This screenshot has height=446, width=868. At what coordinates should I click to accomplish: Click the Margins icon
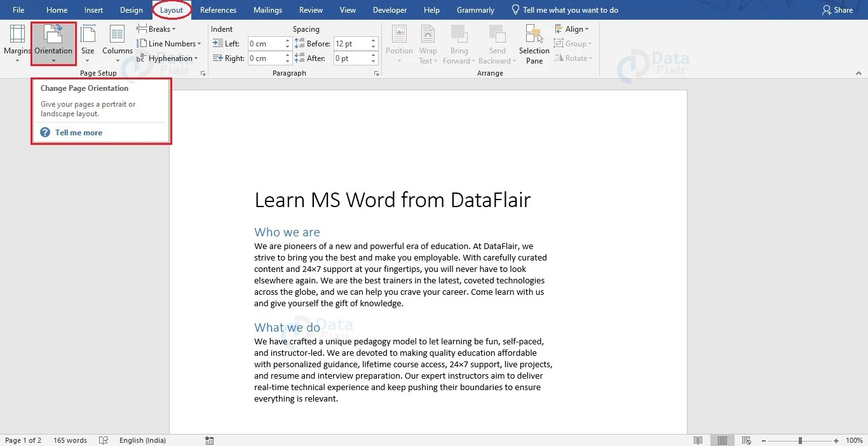pos(17,43)
